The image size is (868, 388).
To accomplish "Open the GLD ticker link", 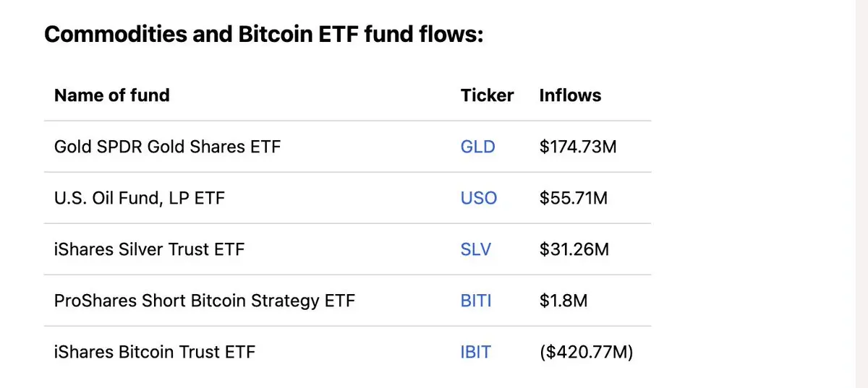I will 477,147.
